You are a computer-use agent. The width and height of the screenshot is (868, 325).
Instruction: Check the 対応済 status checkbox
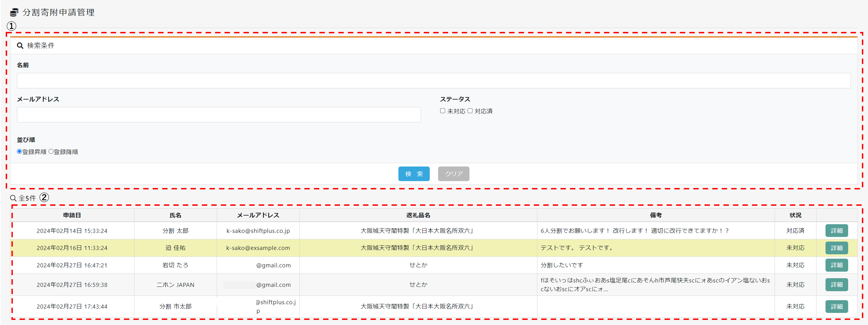(470, 111)
